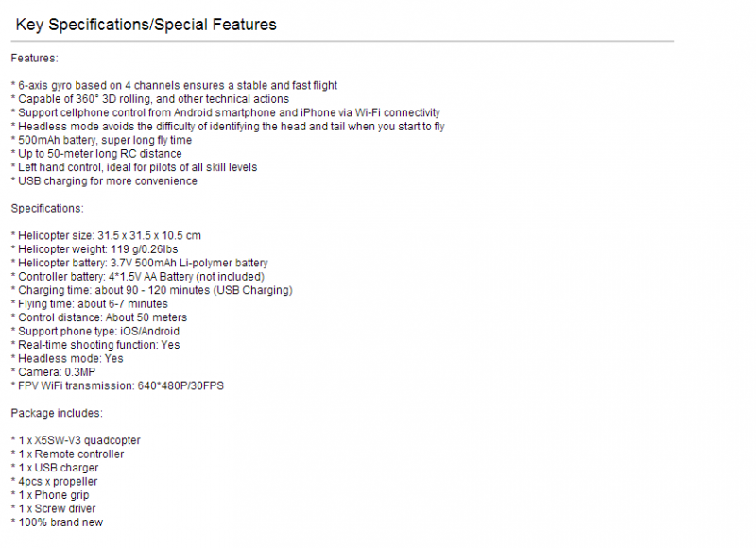Image resolution: width=756 pixels, height=548 pixels.
Task: Click the Package includes: label
Action: (57, 413)
